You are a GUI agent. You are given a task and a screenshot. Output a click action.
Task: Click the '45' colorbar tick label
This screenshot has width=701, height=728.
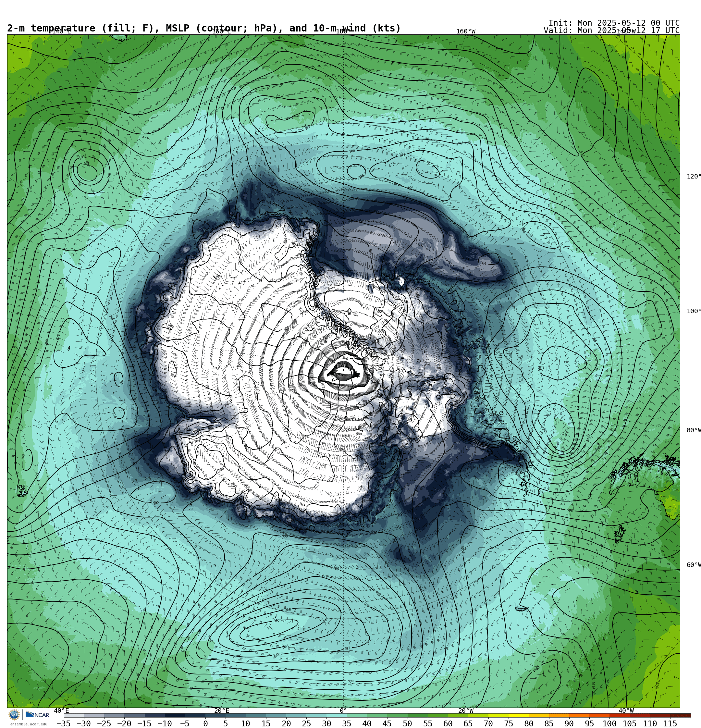pos(387,723)
